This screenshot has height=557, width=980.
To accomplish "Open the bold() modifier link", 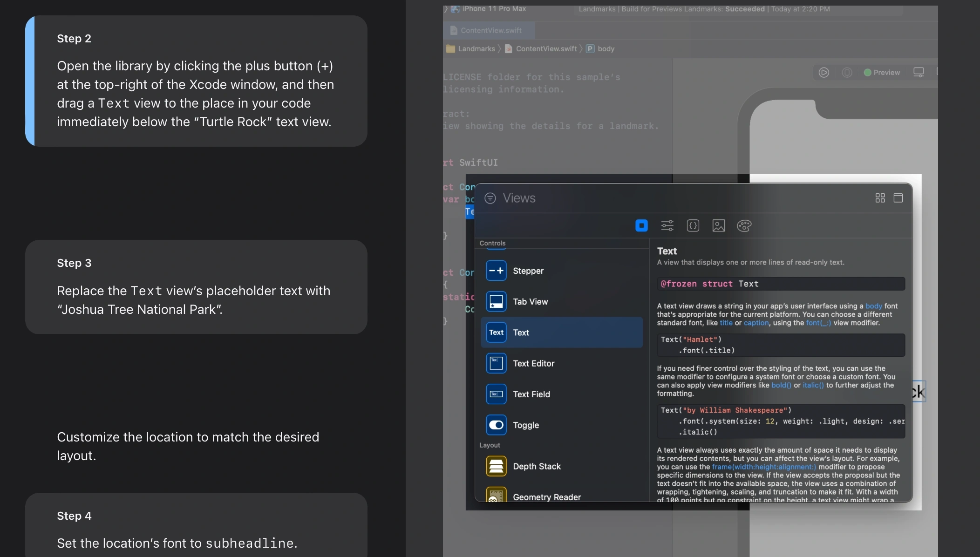I will pos(781,385).
